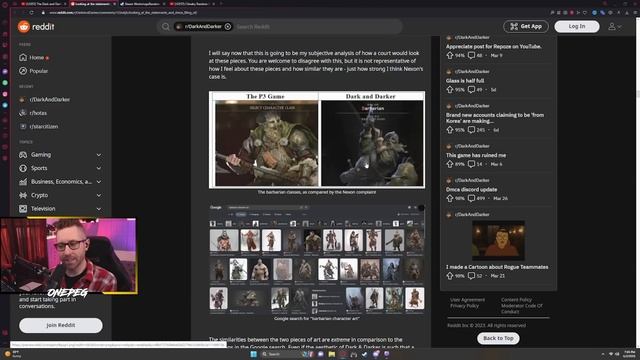Viewport: 640px width, 360px height.
Task: Click the Back to Top button
Action: tap(498, 338)
